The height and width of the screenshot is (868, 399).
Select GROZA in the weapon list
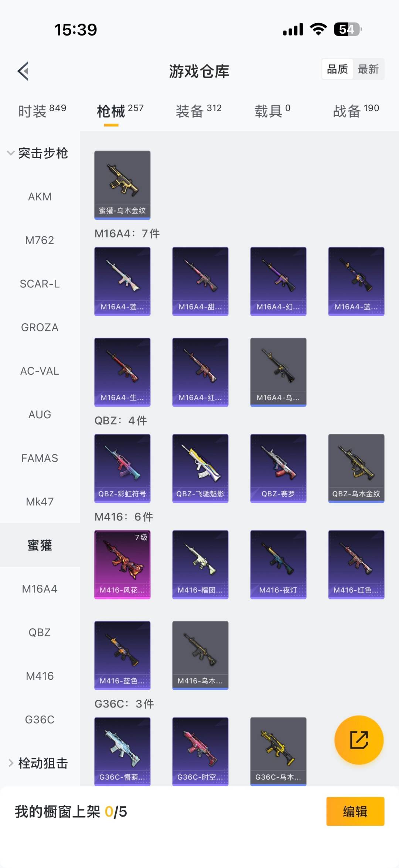(40, 327)
